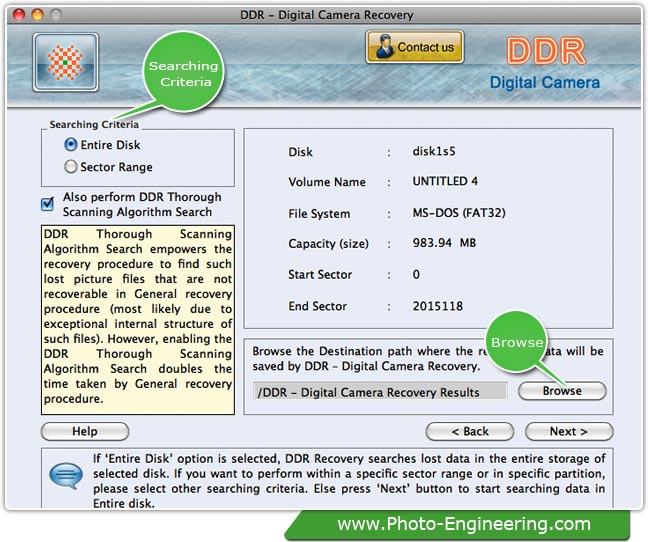Click the 983.94 MB capacity value
Viewport: 648px width, 542px height.
444,242
